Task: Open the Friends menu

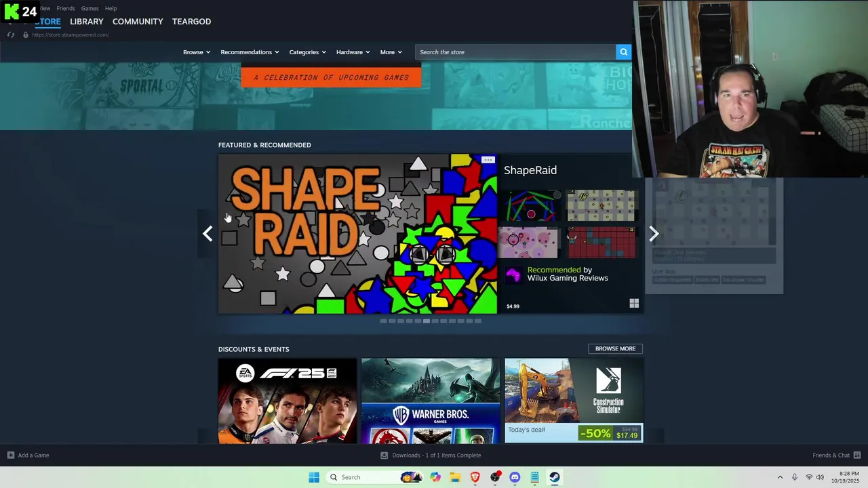Action: click(x=66, y=8)
